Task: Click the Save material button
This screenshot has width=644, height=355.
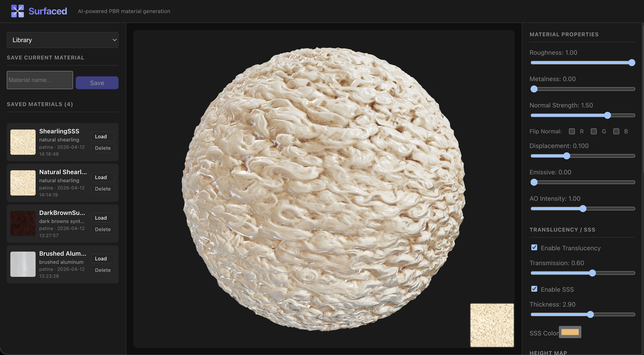Action: tap(97, 83)
